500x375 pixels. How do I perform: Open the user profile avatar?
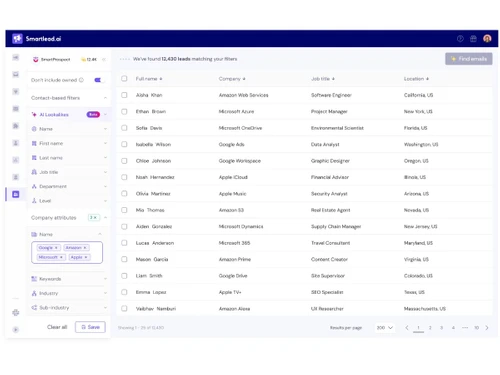click(487, 39)
